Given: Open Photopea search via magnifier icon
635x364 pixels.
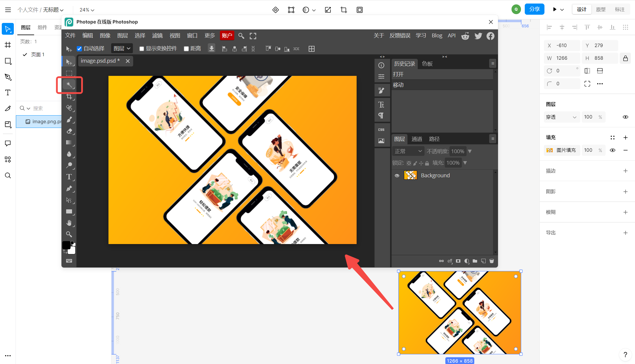Looking at the screenshot, I should 241,36.
